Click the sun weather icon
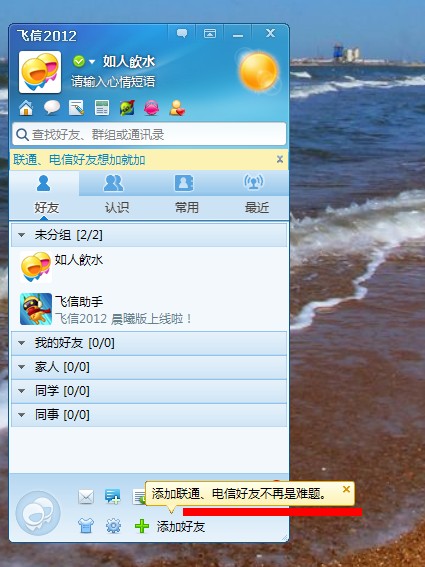Image resolution: width=425 pixels, height=567 pixels. (x=258, y=71)
